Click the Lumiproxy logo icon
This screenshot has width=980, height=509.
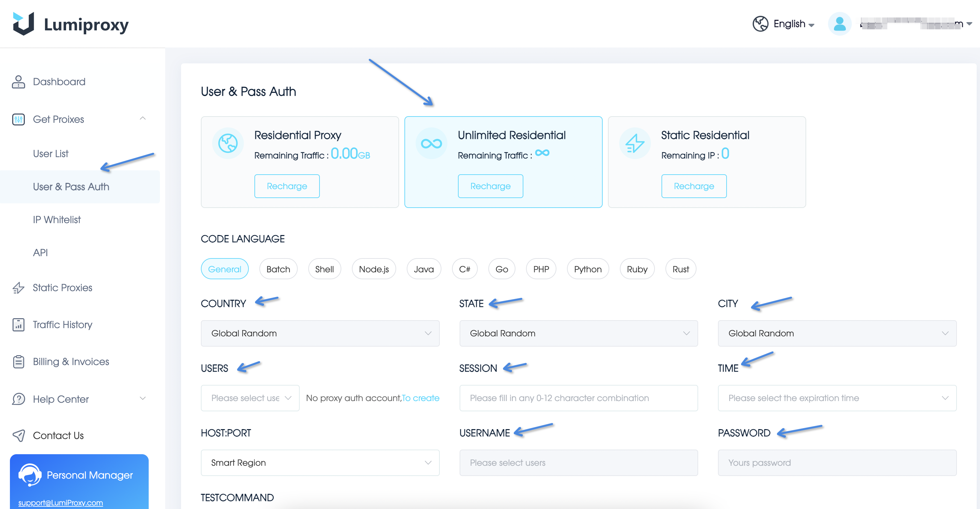[23, 23]
